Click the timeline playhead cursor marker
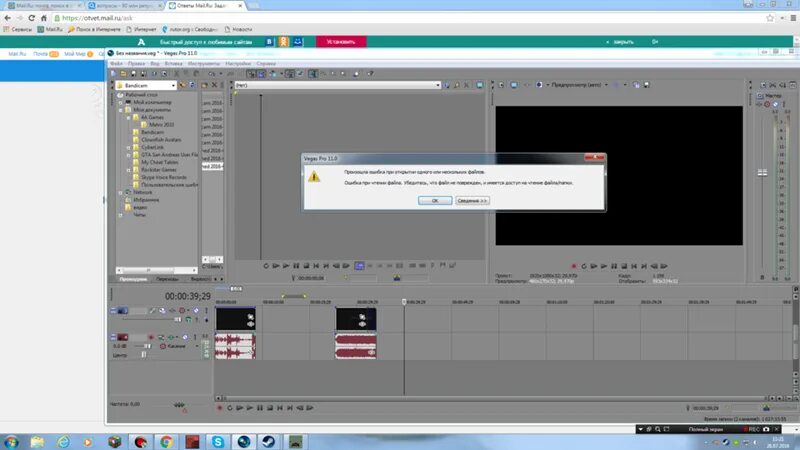Screen dimensions: 800x450 click(x=404, y=302)
